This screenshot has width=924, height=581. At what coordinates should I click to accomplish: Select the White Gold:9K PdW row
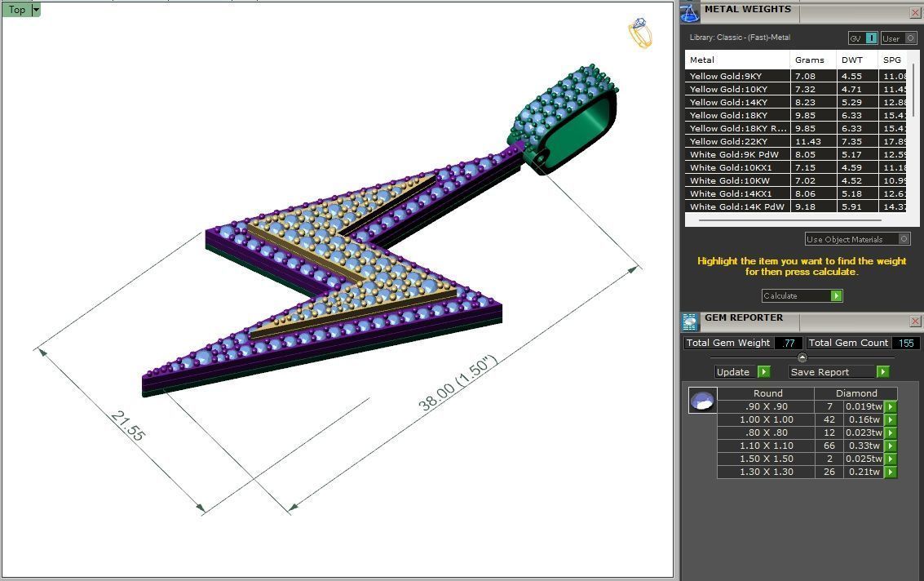click(x=795, y=154)
